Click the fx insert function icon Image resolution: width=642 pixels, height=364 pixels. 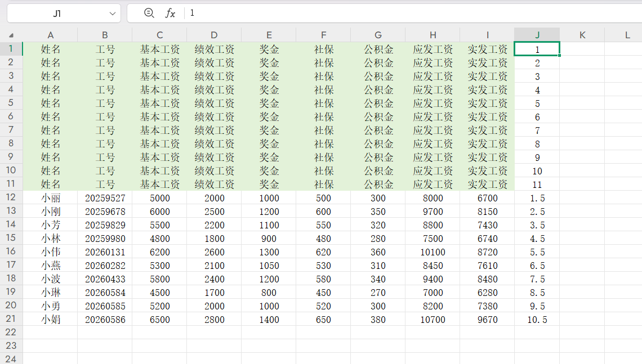(170, 13)
